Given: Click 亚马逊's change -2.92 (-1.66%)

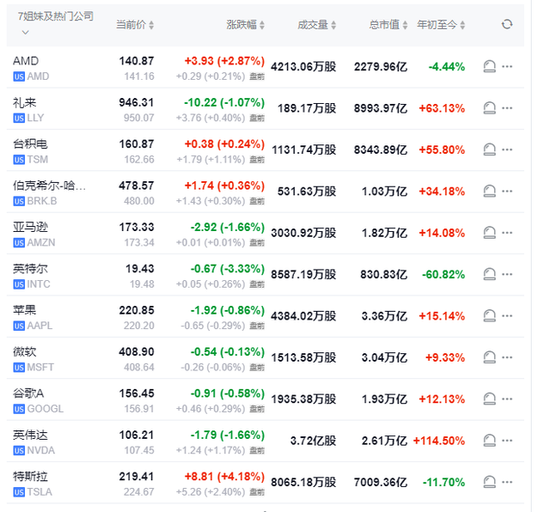Looking at the screenshot, I should (x=228, y=227).
